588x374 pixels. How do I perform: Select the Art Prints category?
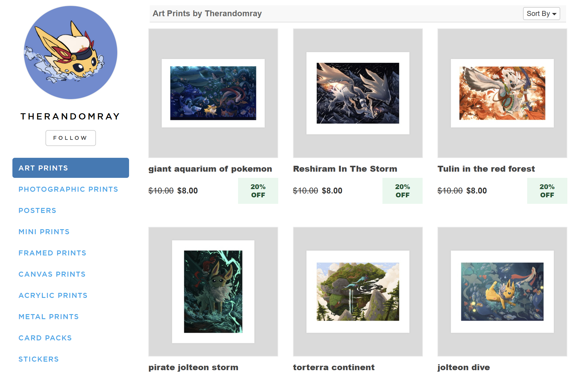(x=71, y=168)
